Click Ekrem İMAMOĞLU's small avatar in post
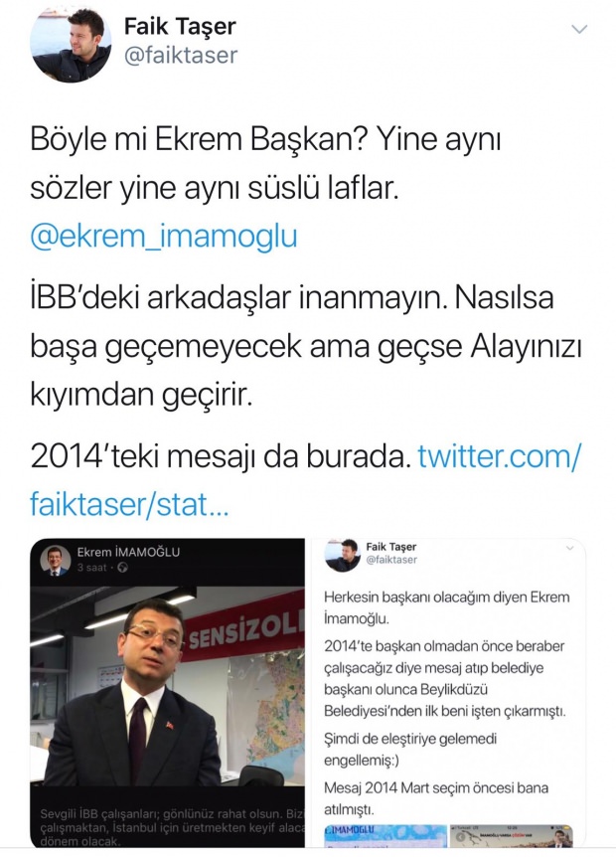Viewport: 616px width, 857px height. (56, 560)
